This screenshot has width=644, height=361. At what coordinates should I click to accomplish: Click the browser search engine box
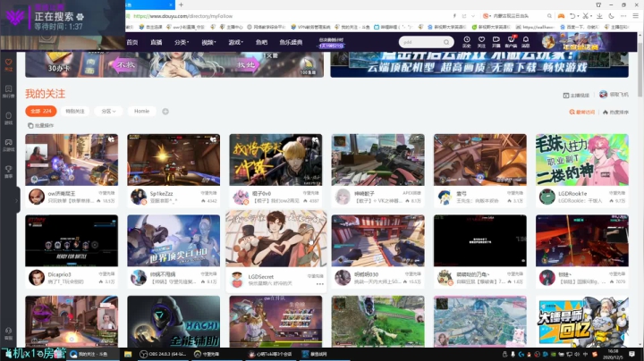pos(518,16)
